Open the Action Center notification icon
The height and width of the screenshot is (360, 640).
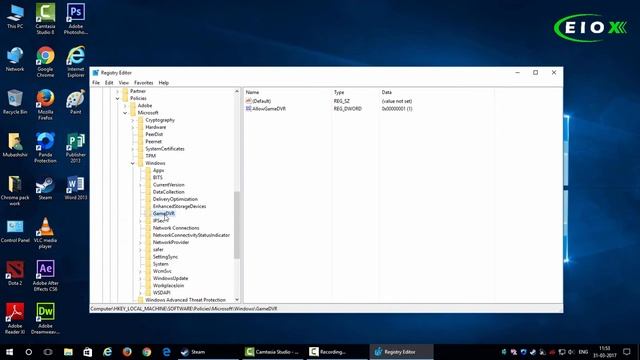(627, 352)
